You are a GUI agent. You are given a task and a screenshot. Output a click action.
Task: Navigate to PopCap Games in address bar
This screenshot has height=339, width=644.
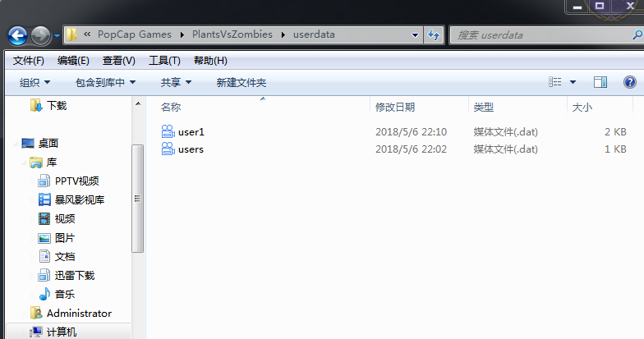coord(135,34)
